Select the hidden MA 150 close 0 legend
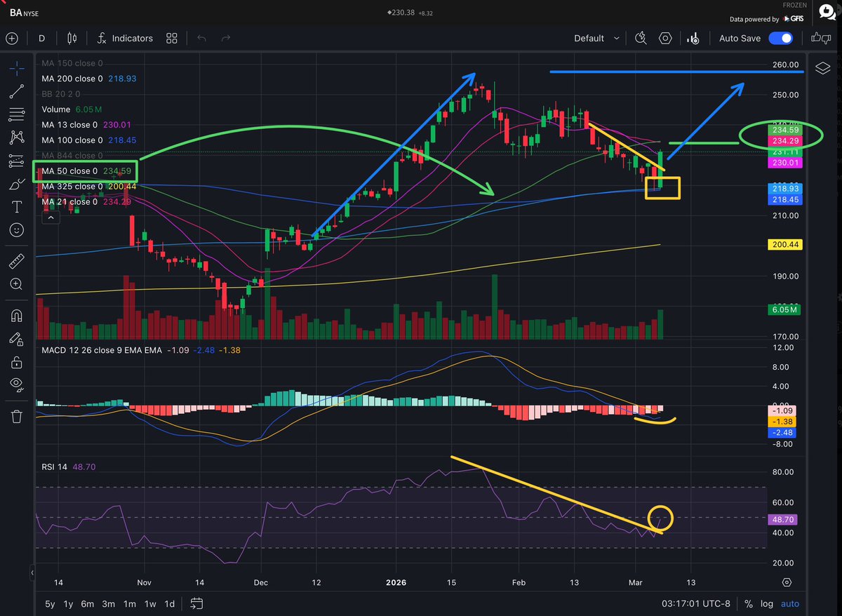The height and width of the screenshot is (616, 842). 72,63
